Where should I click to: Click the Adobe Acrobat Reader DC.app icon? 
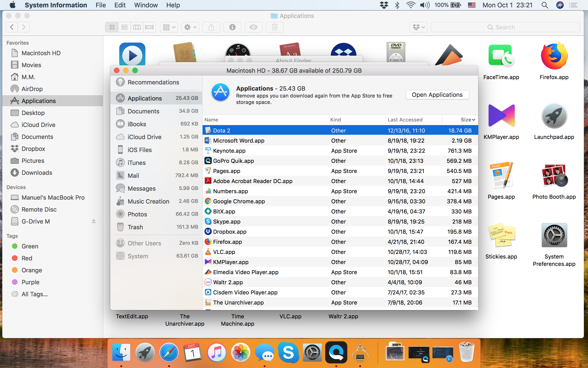(208, 181)
